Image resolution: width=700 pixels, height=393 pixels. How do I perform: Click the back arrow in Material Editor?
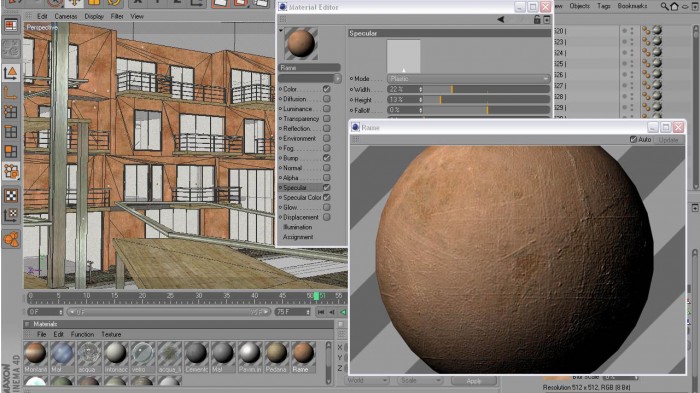click(x=501, y=20)
